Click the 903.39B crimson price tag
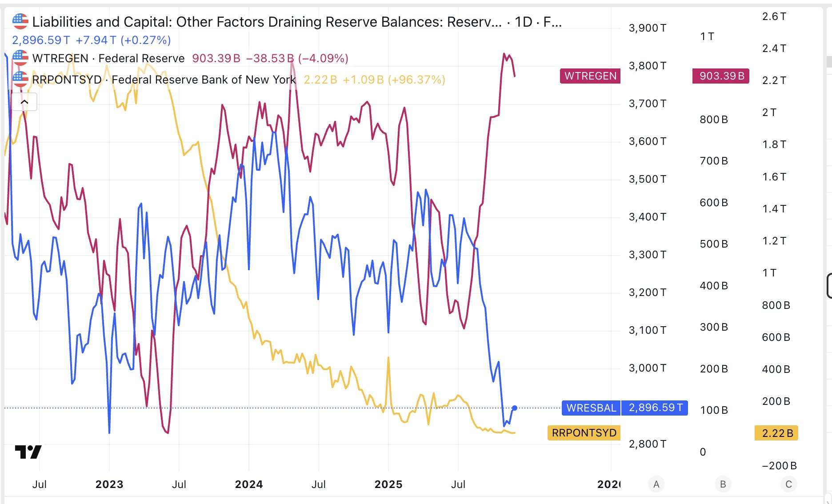832x504 pixels. click(x=721, y=76)
